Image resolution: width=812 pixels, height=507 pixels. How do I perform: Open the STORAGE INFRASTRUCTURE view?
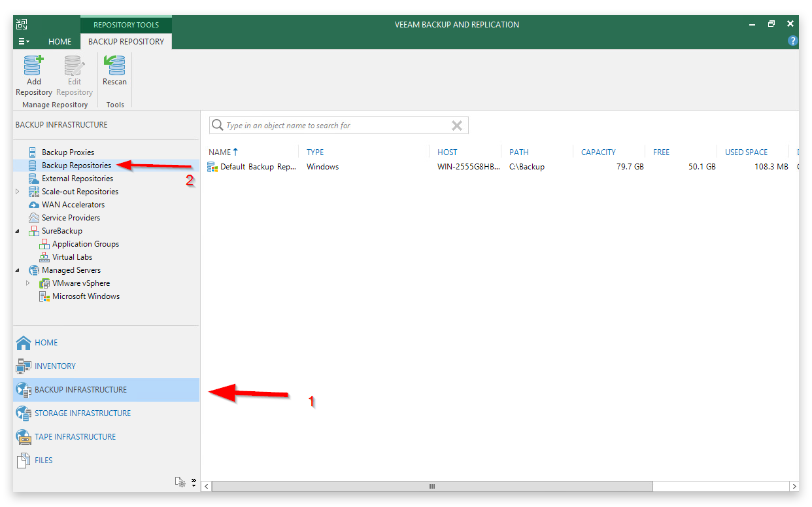(x=82, y=413)
